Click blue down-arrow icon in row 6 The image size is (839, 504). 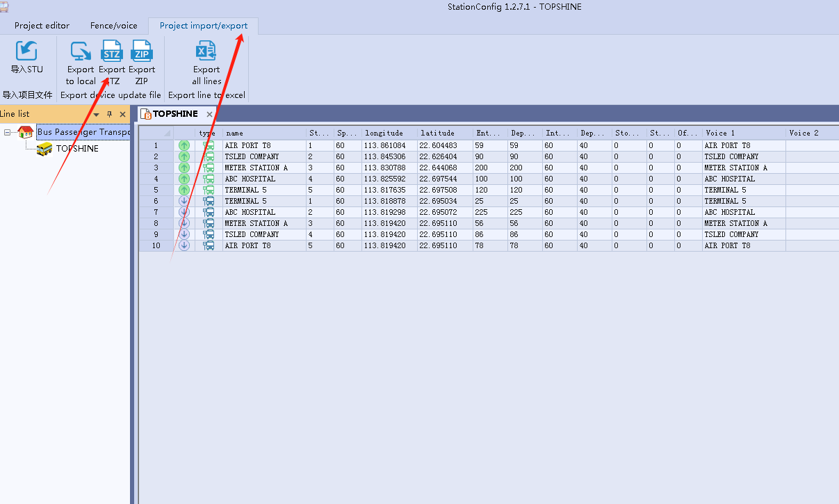184,201
